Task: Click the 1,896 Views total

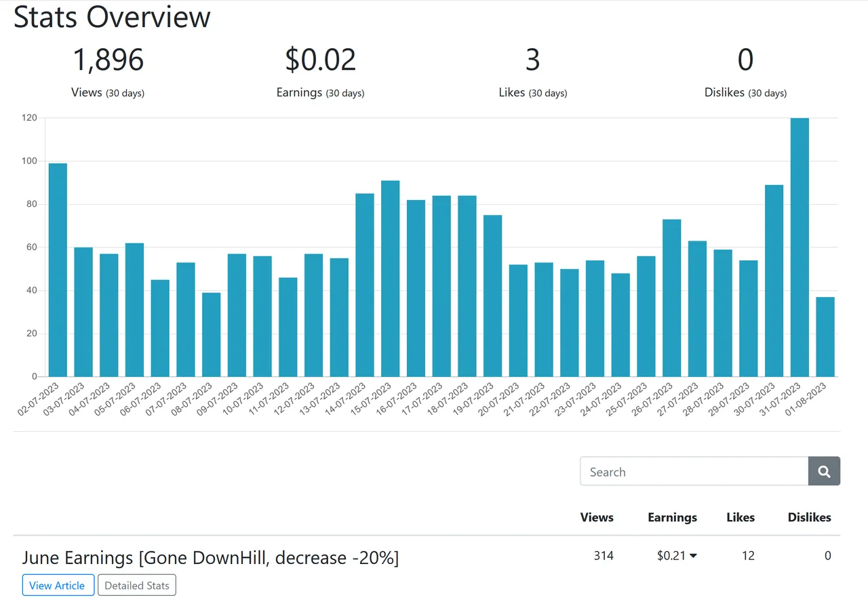Action: click(x=108, y=60)
